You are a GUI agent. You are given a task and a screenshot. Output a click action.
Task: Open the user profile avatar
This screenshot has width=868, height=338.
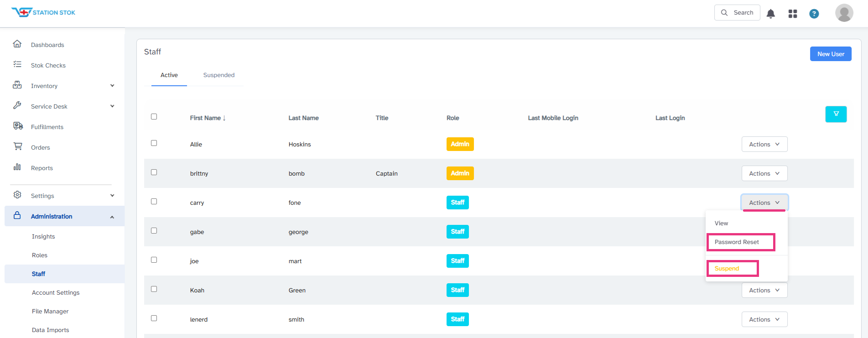(x=844, y=13)
